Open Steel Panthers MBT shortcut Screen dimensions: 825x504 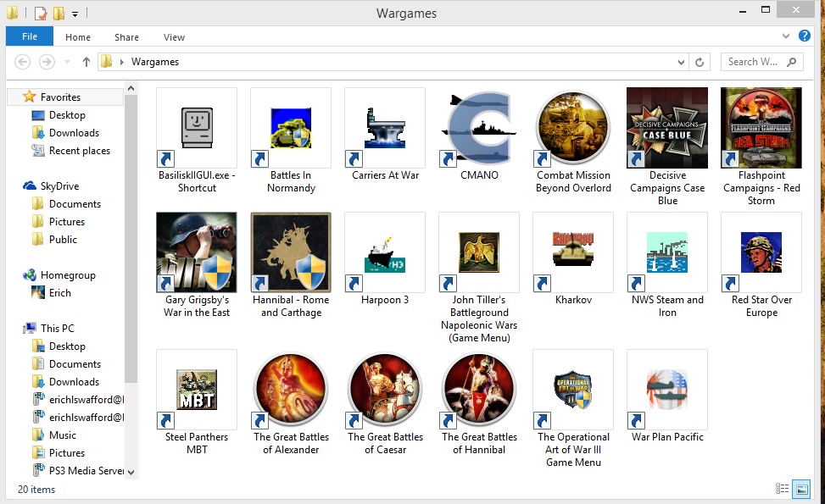coord(197,390)
